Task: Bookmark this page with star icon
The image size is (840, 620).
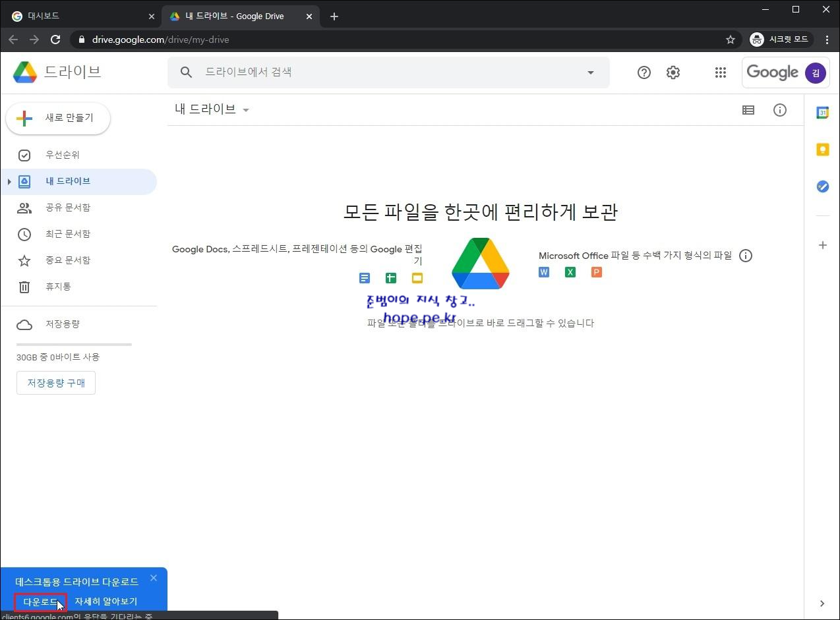Action: tap(731, 40)
